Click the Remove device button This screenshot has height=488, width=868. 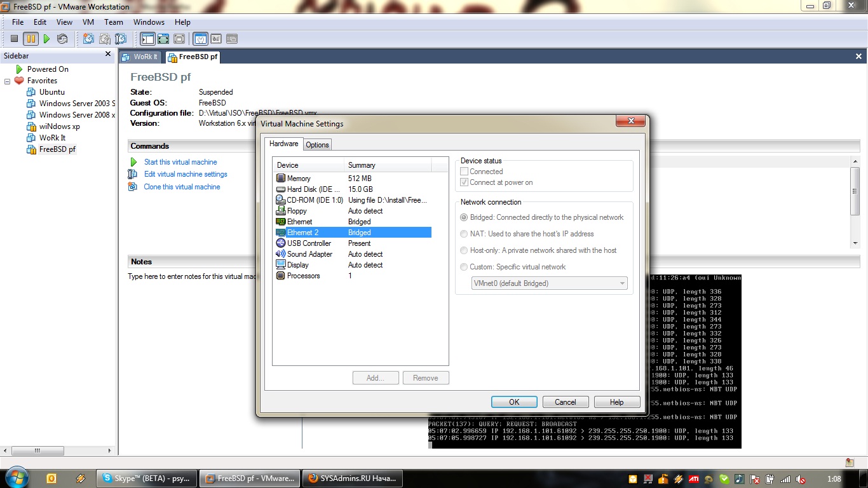coord(426,378)
